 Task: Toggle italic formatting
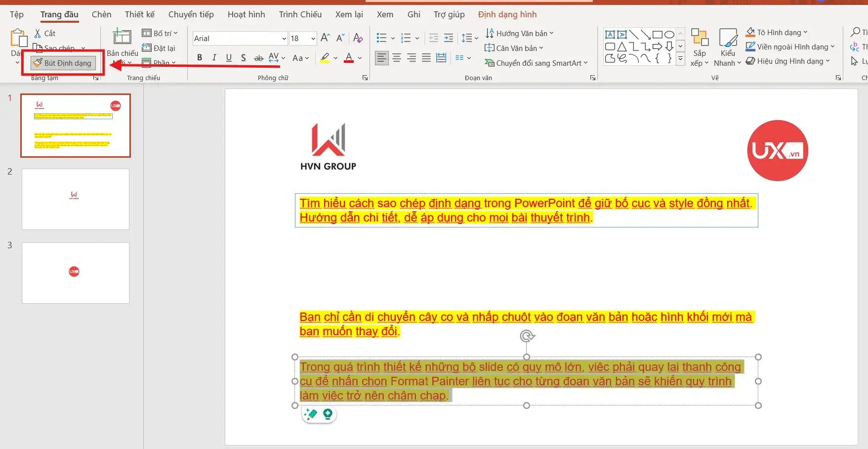point(214,58)
